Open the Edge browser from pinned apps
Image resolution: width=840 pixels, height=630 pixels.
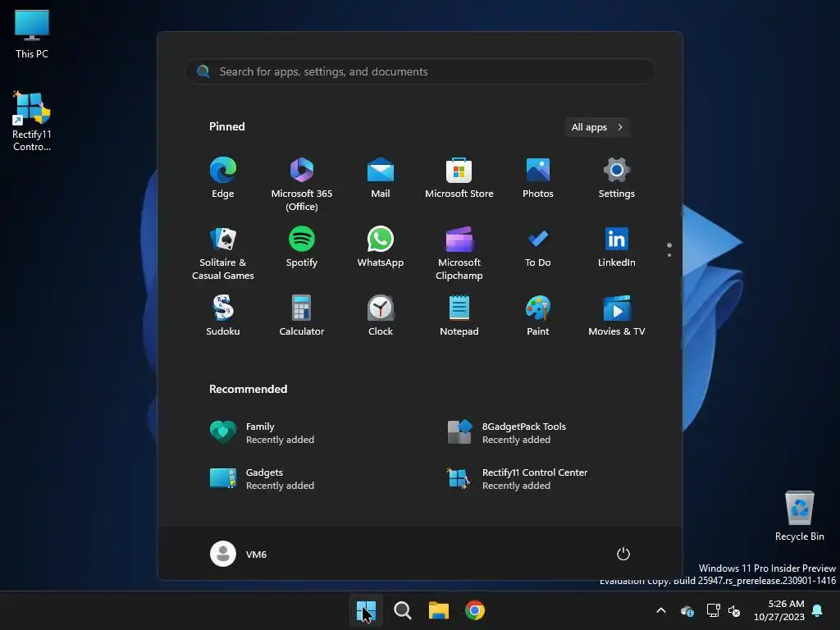pyautogui.click(x=223, y=178)
